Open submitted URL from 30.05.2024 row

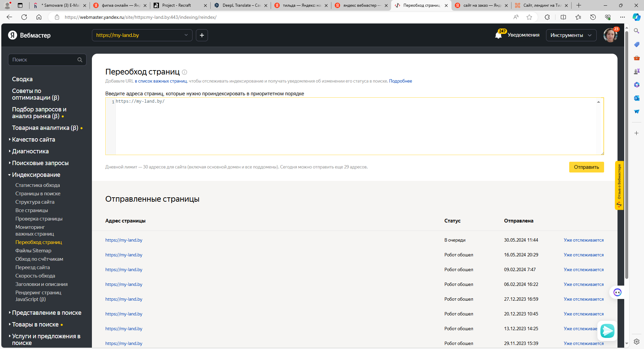pyautogui.click(x=124, y=240)
